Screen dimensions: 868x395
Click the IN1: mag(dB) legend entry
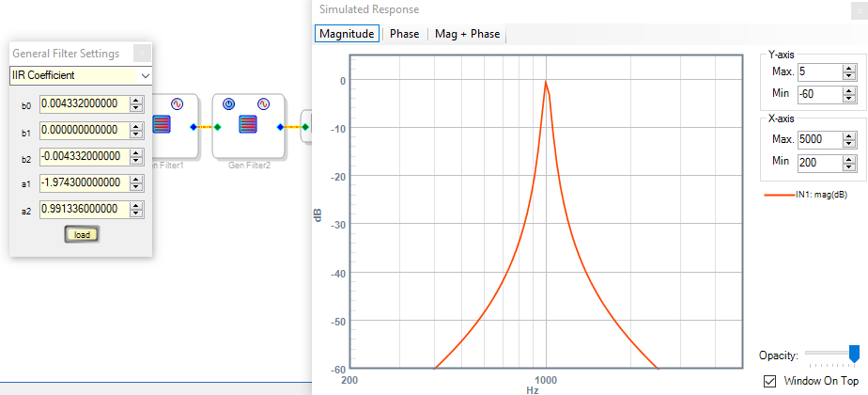click(806, 195)
